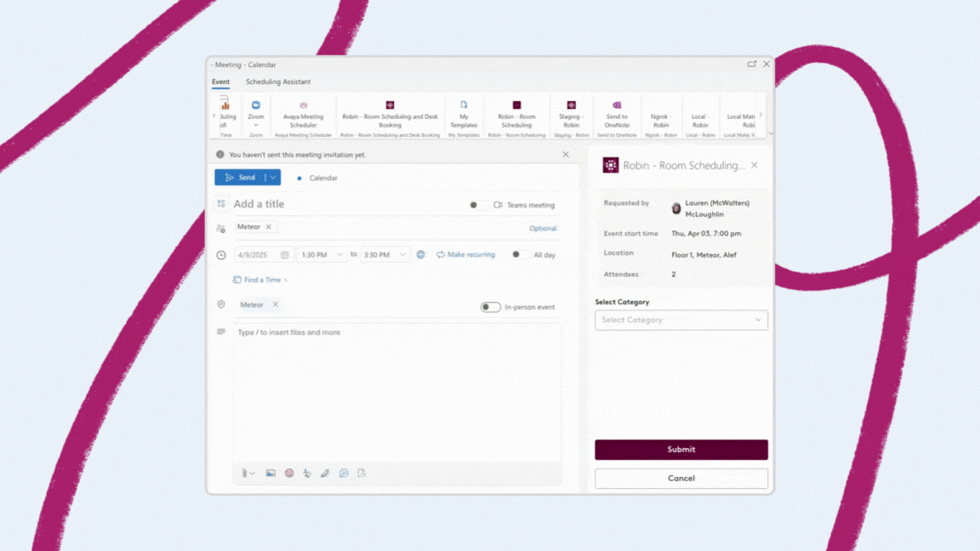Open Robin - Room Scheduling and Desk Booking
Screen dimensions: 980x551
(390, 114)
